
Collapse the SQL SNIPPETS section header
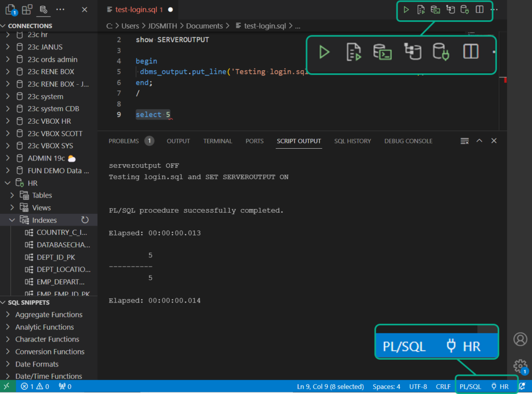click(x=29, y=303)
